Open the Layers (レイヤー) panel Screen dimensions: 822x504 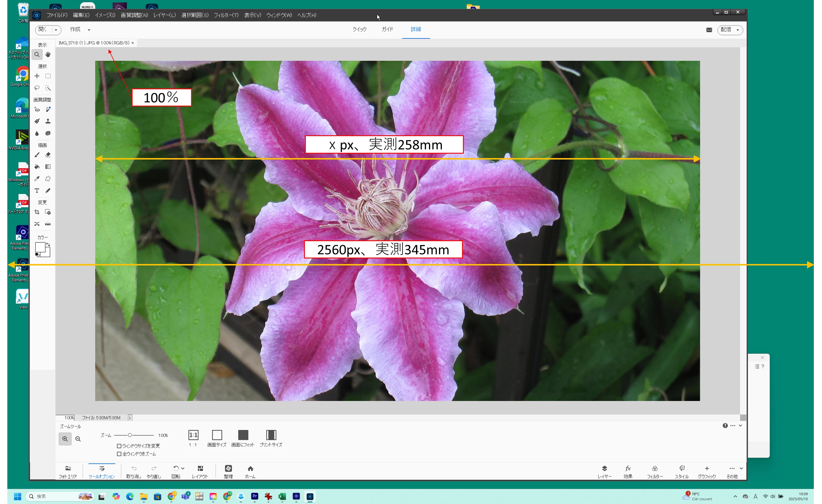click(604, 471)
